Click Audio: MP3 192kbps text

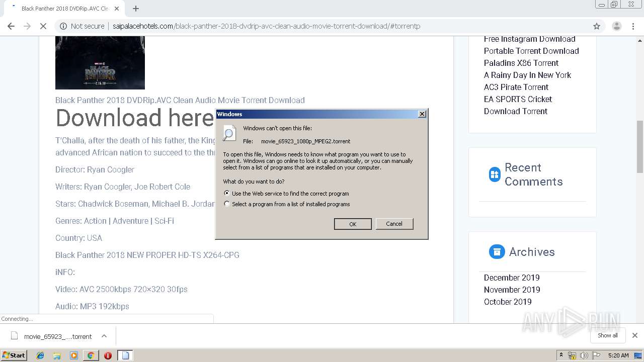pos(92,306)
